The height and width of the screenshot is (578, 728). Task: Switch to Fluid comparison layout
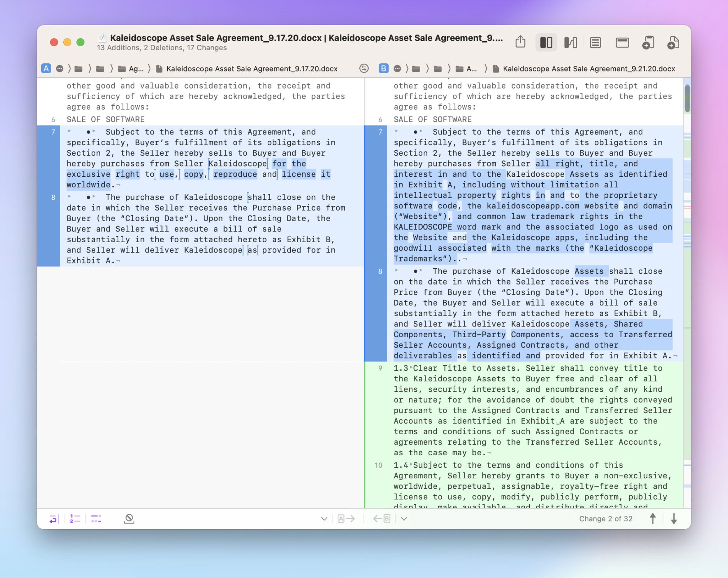pos(570,42)
